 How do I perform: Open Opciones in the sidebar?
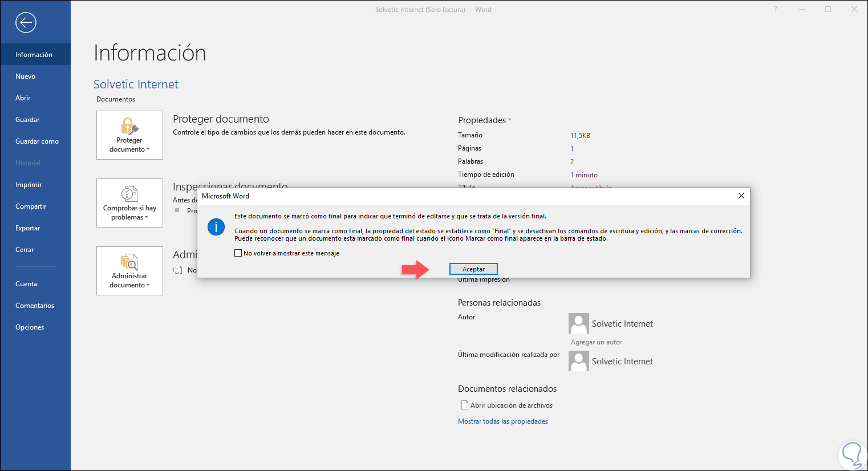pyautogui.click(x=35, y=327)
